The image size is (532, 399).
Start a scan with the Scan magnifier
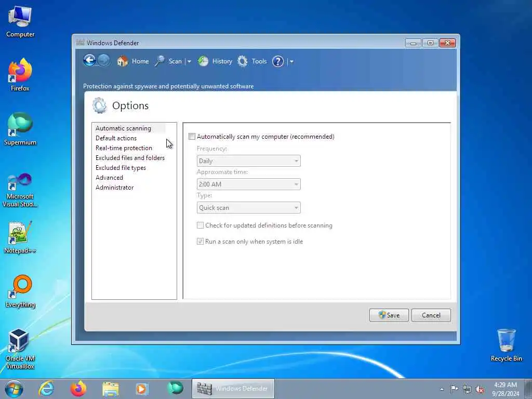169,61
